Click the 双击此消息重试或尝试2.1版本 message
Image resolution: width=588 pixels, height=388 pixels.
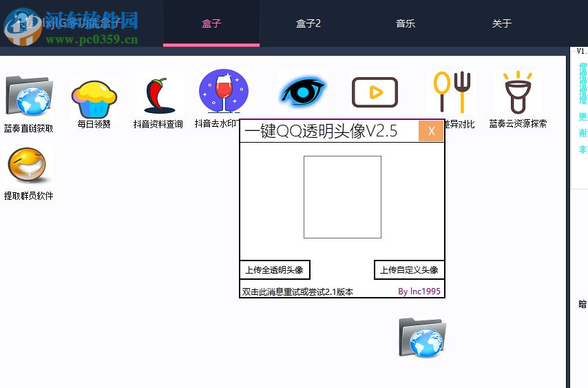(297, 292)
